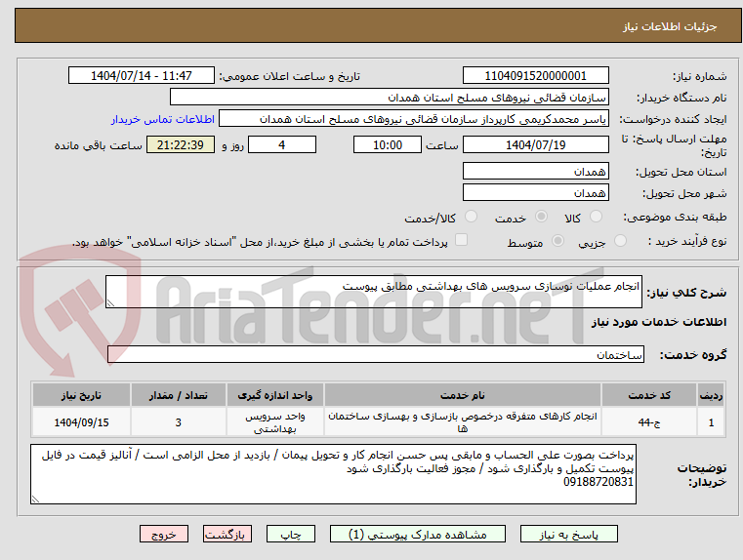Select the کالا/خدمت radio button

click(471, 217)
